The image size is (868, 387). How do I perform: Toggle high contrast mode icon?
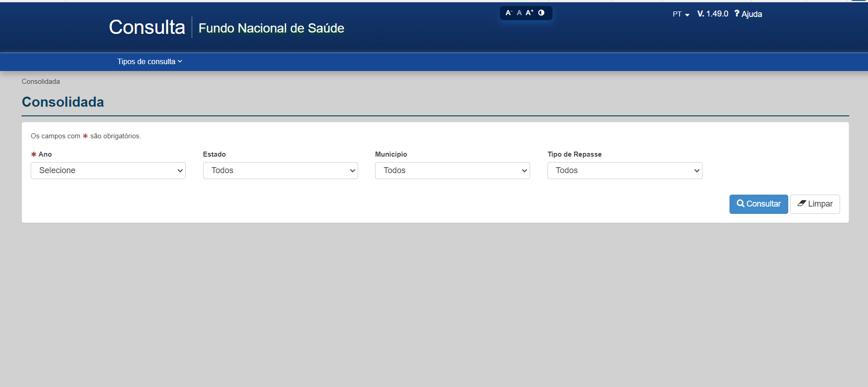point(542,13)
